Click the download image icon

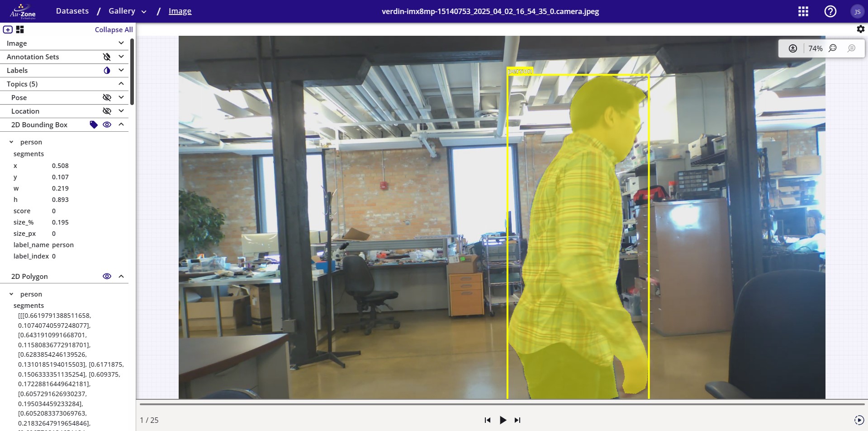793,48
